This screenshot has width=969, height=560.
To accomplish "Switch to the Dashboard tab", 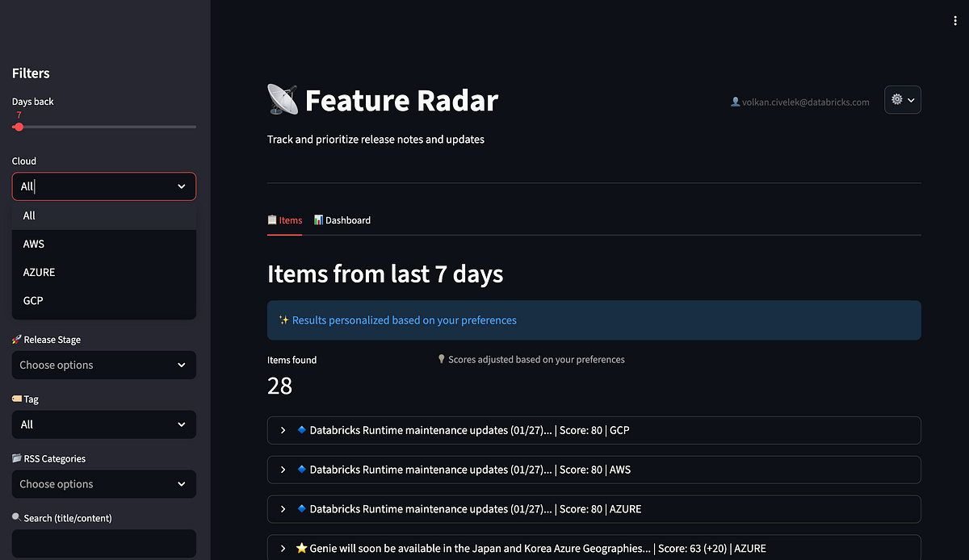I will [x=342, y=220].
